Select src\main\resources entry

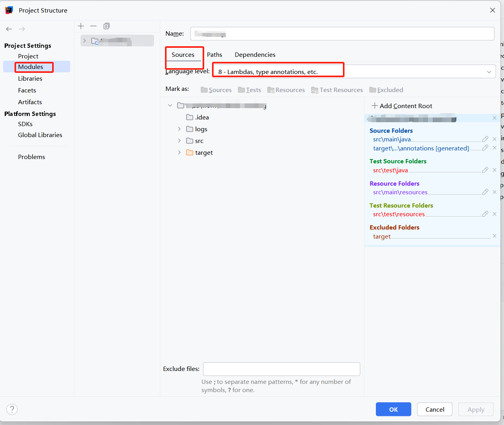tap(400, 192)
